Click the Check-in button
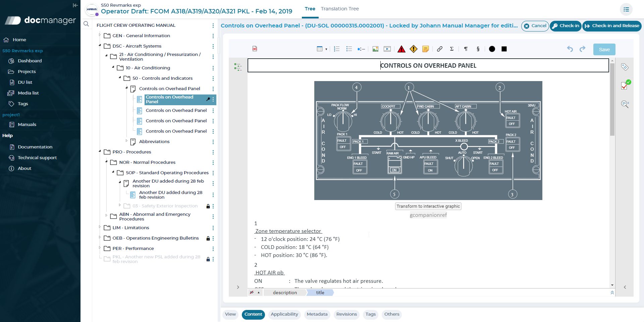644x322 pixels. 566,26
